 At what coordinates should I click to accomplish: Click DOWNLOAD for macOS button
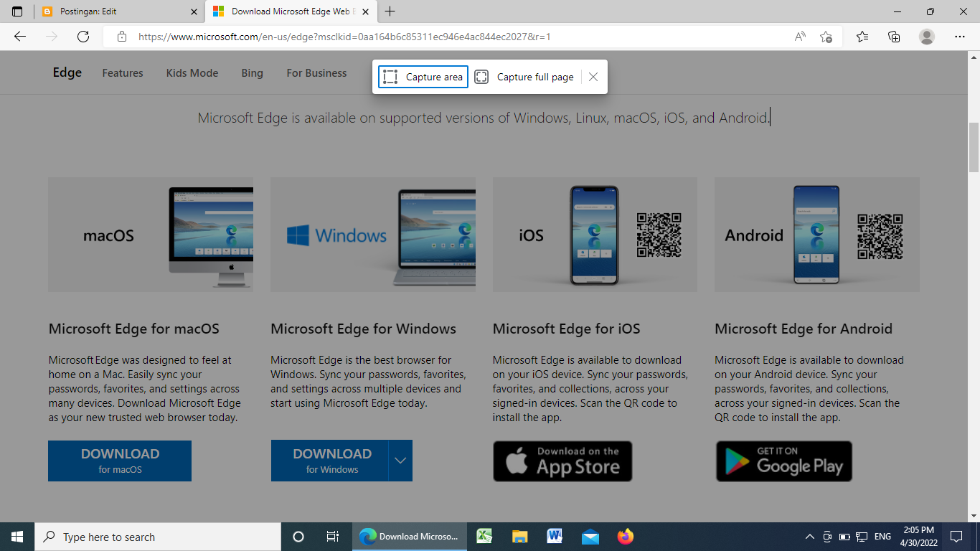[x=120, y=461]
